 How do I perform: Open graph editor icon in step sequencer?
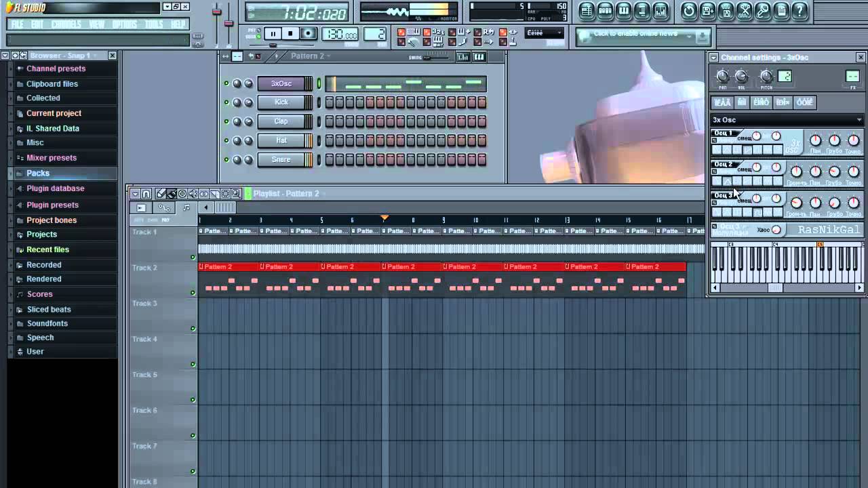[463, 57]
